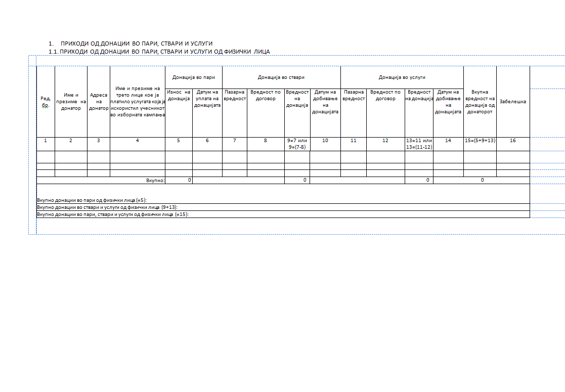Select the column number cell '16'
The image size is (565, 392).
512,141
